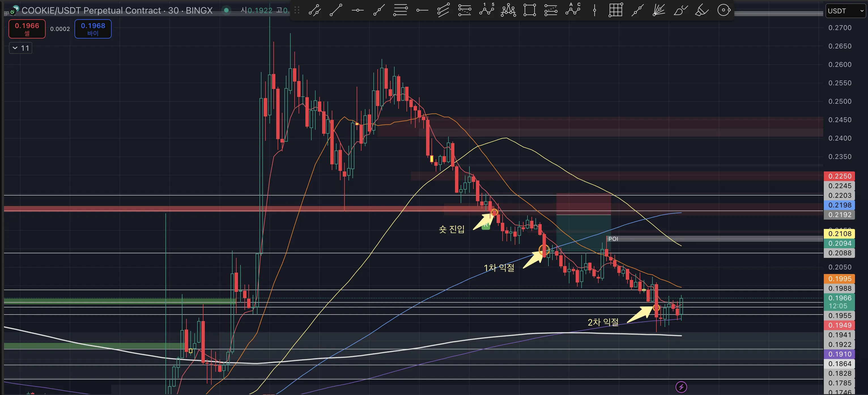Select the Horizontal Line tool
Viewport: 868px width, 395px height.
click(x=358, y=10)
